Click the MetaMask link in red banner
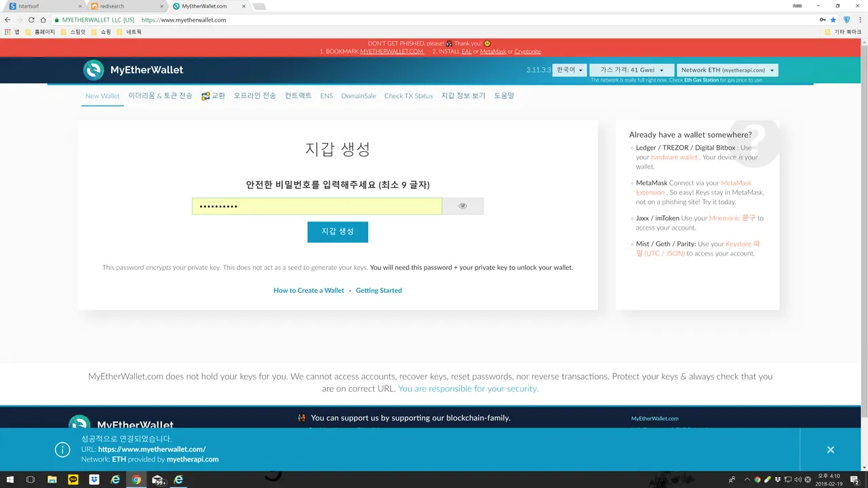868x488 pixels. pos(493,52)
